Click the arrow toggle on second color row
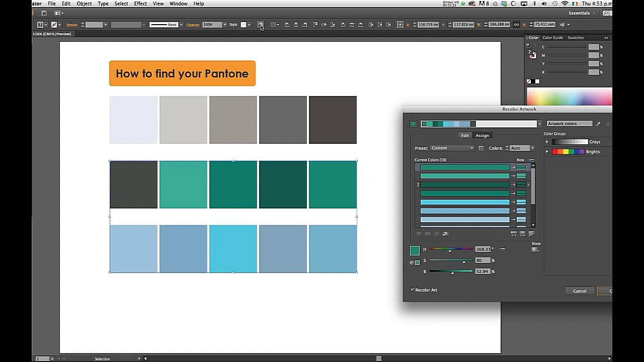The width and height of the screenshot is (644, 362). [513, 176]
